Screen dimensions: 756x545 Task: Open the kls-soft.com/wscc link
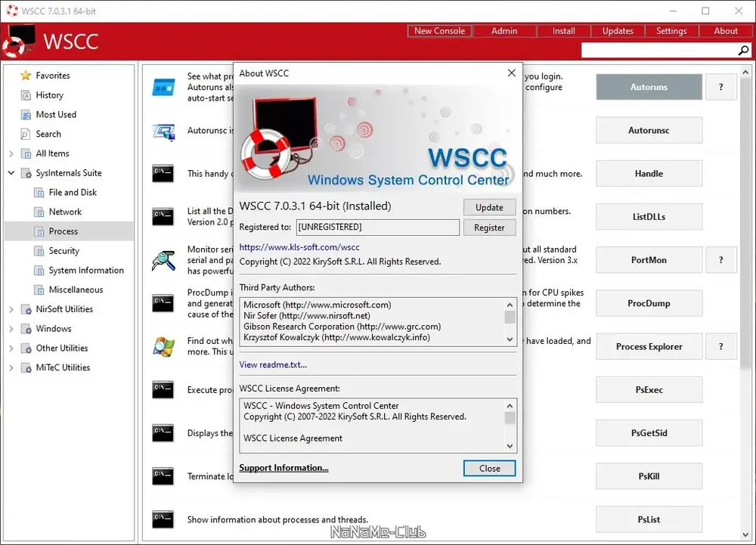(299, 247)
